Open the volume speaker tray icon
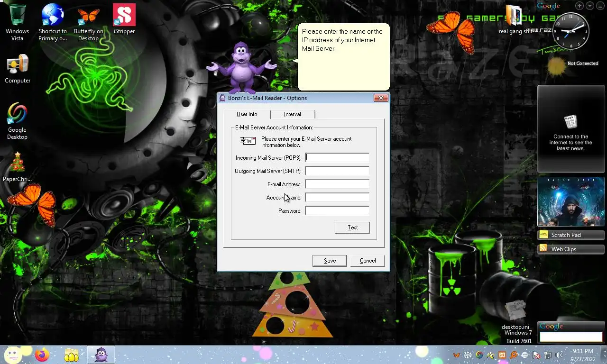 point(559,355)
